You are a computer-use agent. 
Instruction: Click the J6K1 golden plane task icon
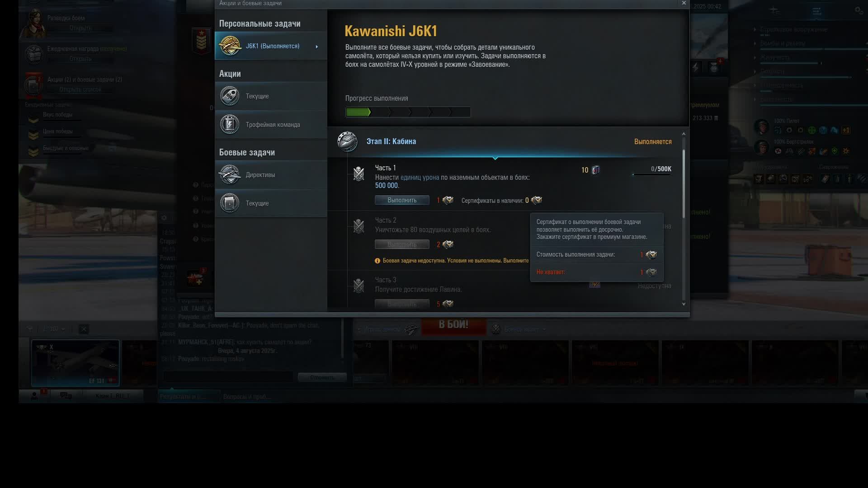(230, 46)
